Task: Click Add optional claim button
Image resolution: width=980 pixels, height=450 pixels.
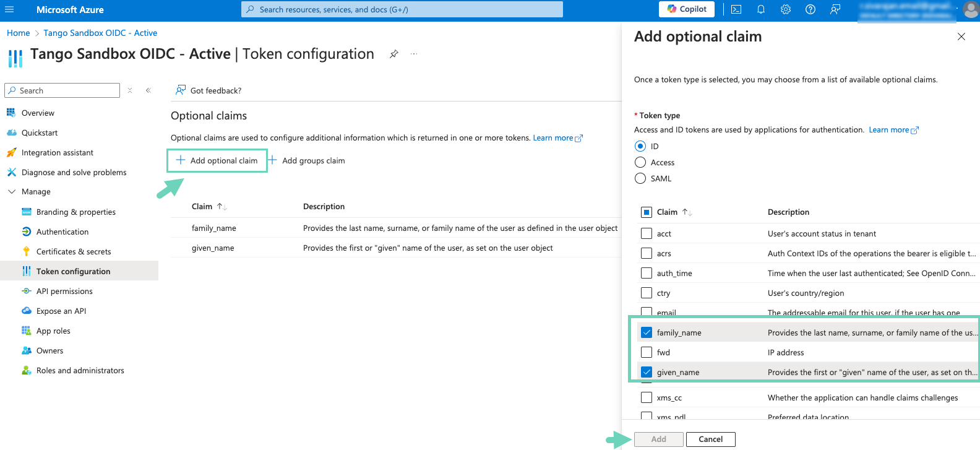Action: point(217,160)
